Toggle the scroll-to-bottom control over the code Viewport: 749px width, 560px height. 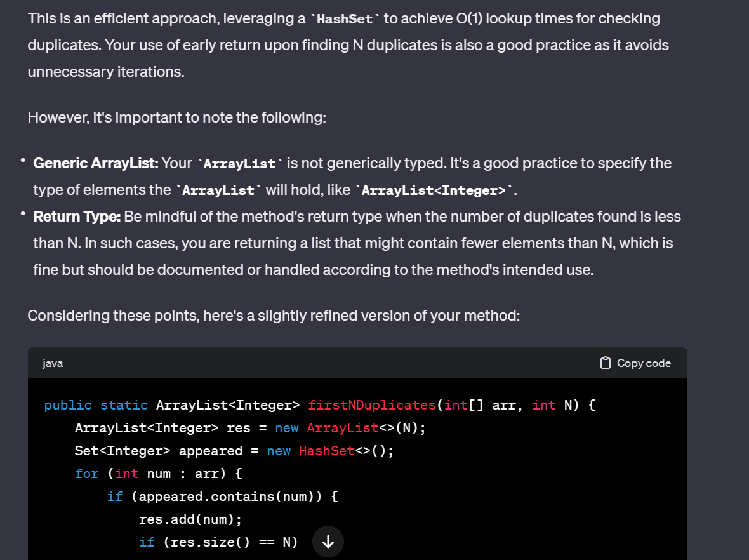(x=328, y=541)
